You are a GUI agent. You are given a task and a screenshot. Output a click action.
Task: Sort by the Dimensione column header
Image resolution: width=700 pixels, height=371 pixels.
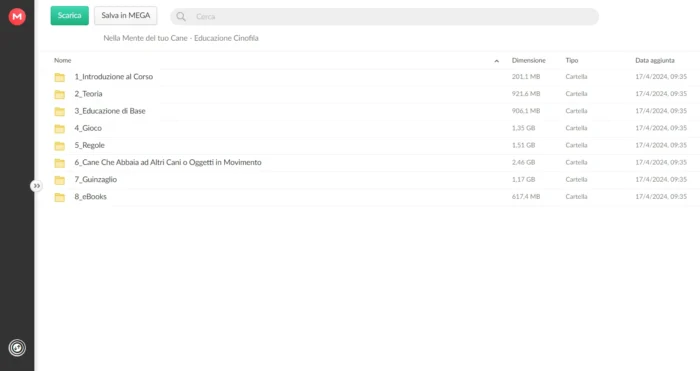pos(529,60)
